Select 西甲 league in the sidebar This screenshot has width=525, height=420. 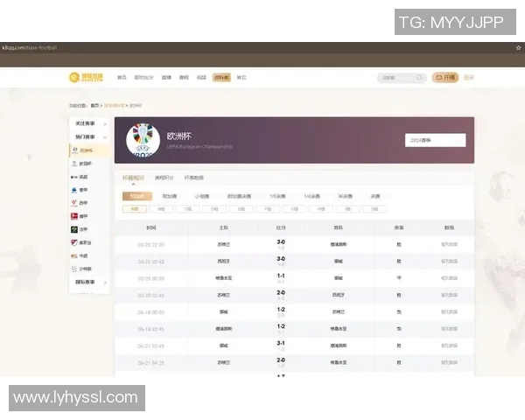tap(83, 203)
